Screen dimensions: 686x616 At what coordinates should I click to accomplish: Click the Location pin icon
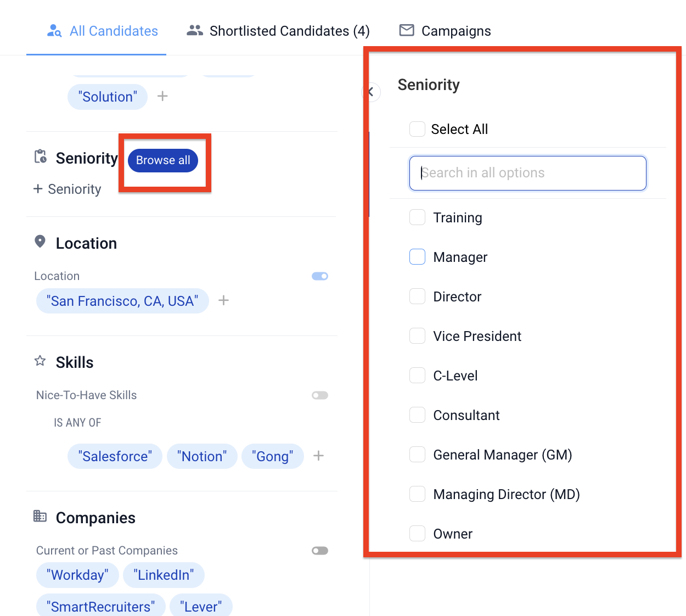[x=40, y=242]
